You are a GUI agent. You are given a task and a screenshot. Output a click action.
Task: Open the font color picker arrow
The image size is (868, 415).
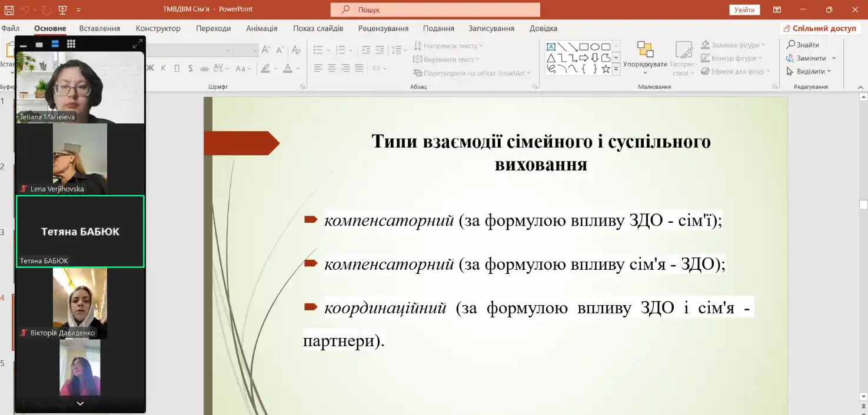tap(298, 68)
